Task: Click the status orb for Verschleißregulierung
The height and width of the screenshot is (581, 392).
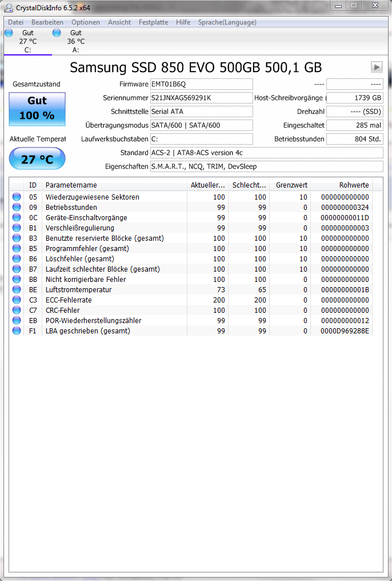Action: [17, 228]
